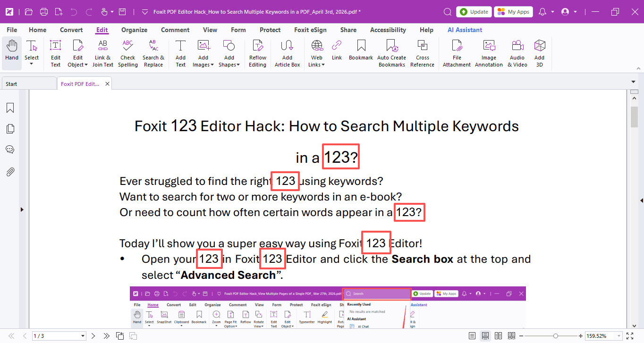The width and height of the screenshot is (644, 343).
Task: Switch to facing pages view
Action: [x=498, y=336]
